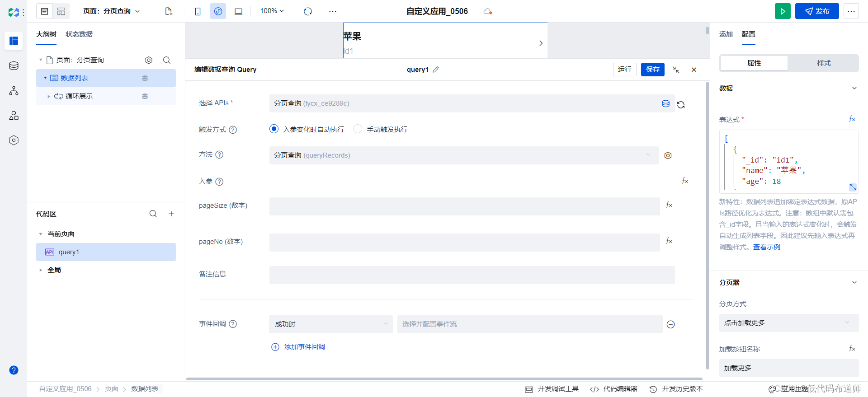
Task: Click the new page icon
Action: click(x=169, y=11)
